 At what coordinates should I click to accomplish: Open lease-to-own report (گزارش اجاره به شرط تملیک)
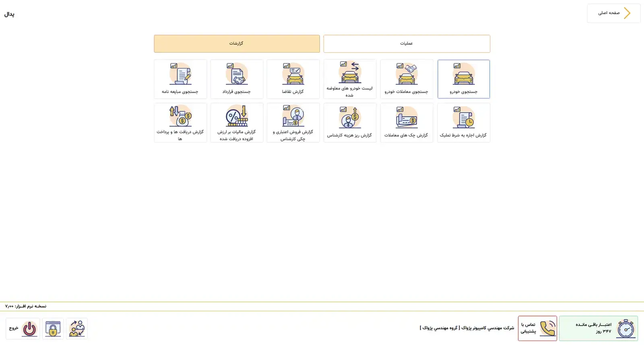pyautogui.click(x=463, y=122)
